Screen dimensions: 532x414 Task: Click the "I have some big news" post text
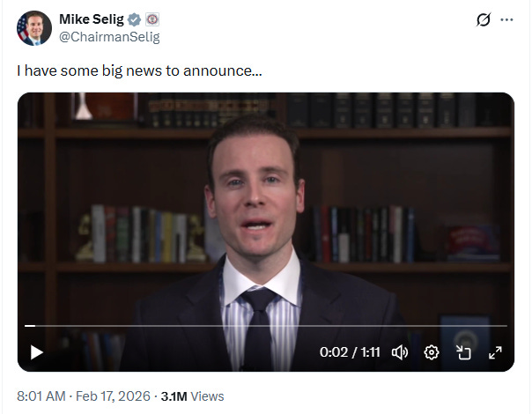(x=139, y=71)
